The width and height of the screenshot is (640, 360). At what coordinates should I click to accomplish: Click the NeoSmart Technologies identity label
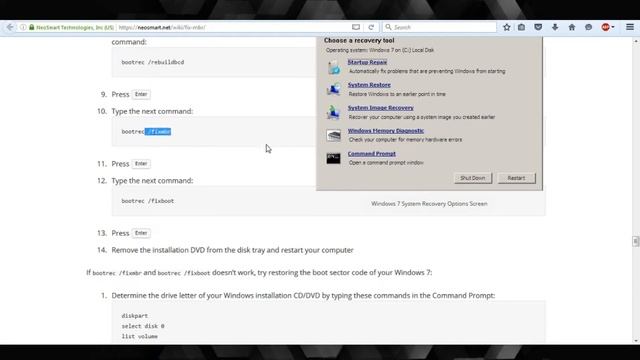[75, 27]
